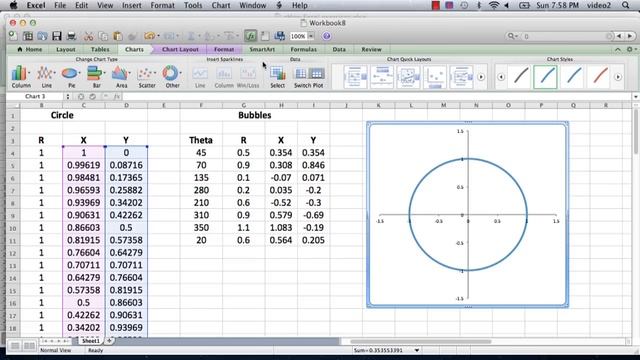This screenshot has width=640, height=360.
Task: Open the Insert menu
Action: pos(131,5)
